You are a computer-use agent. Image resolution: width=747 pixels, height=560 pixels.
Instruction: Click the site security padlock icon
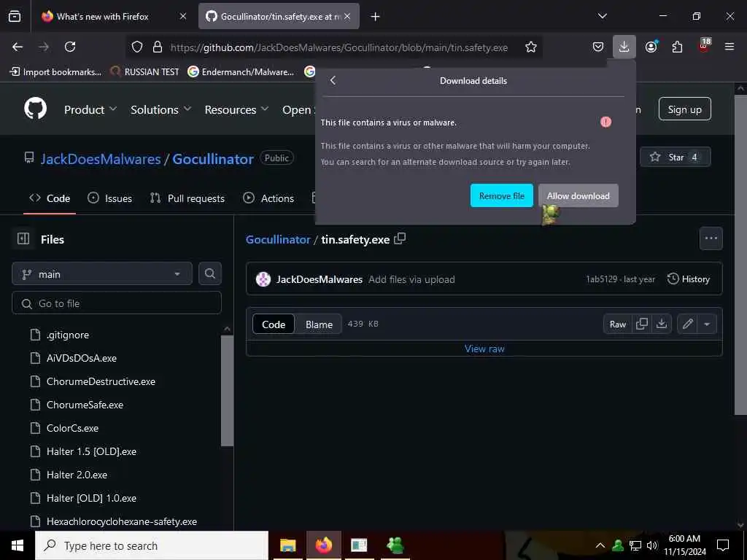(x=158, y=47)
